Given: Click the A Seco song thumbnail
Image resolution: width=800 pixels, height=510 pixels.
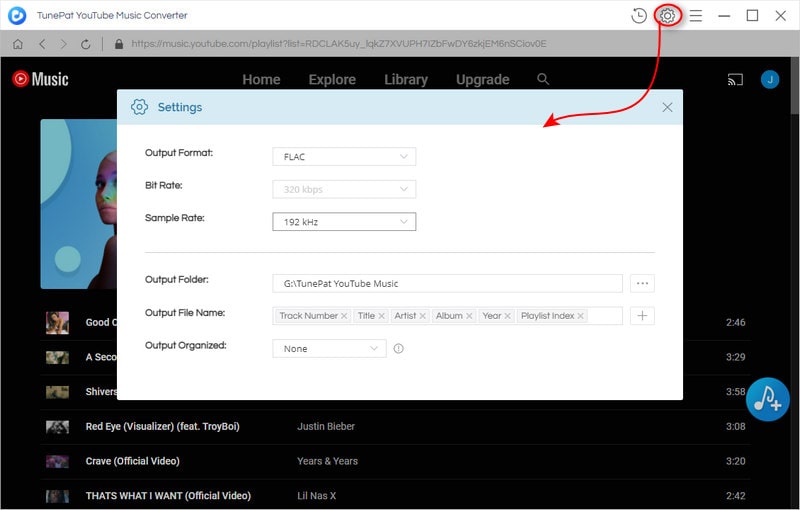Looking at the screenshot, I should tap(58, 357).
